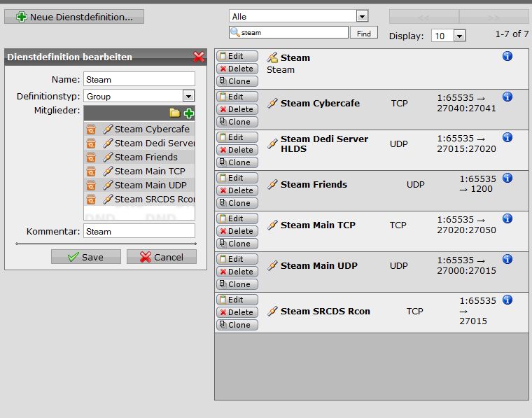Viewport: 532px width, 418px height.
Task: Save the service definition
Action: [86, 257]
